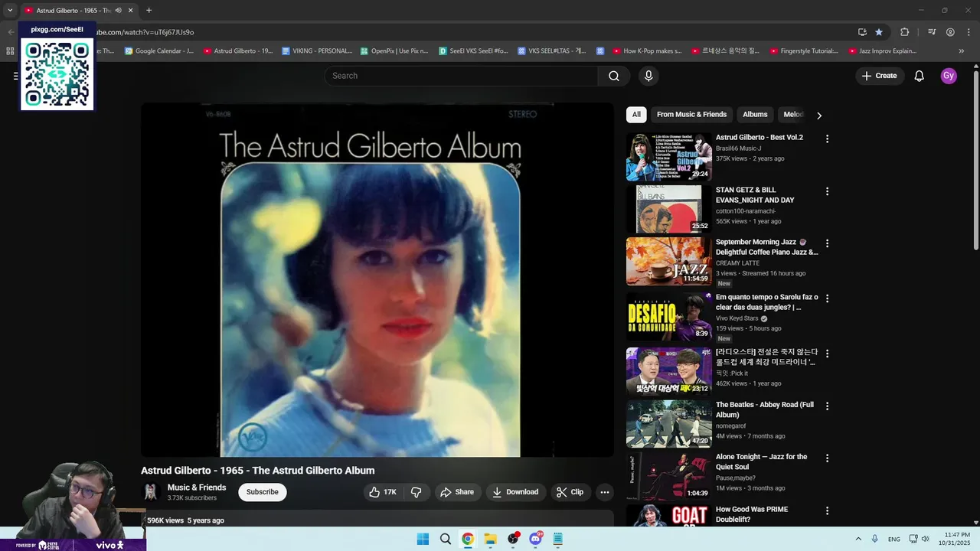Viewport: 980px width, 551px height.
Task: Open Chrome profile icon
Action: [950, 32]
